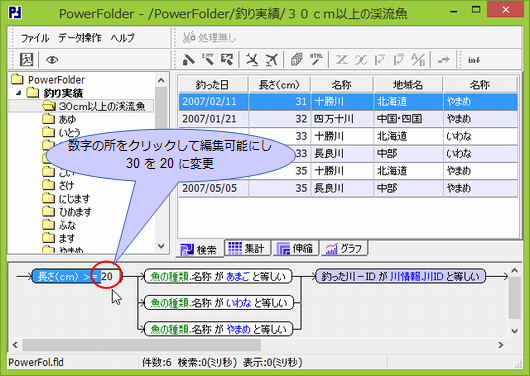Click horizontal scrollbar left arrow
The image size is (530, 376).
click(15, 345)
